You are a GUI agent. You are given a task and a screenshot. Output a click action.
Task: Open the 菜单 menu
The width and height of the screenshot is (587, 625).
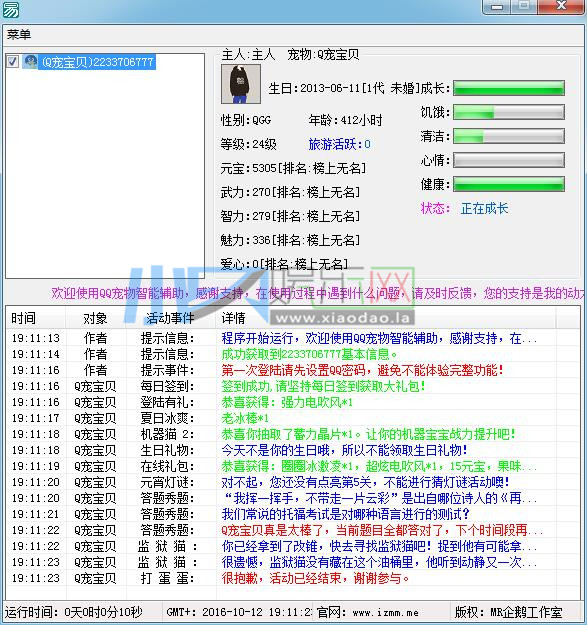[x=19, y=35]
